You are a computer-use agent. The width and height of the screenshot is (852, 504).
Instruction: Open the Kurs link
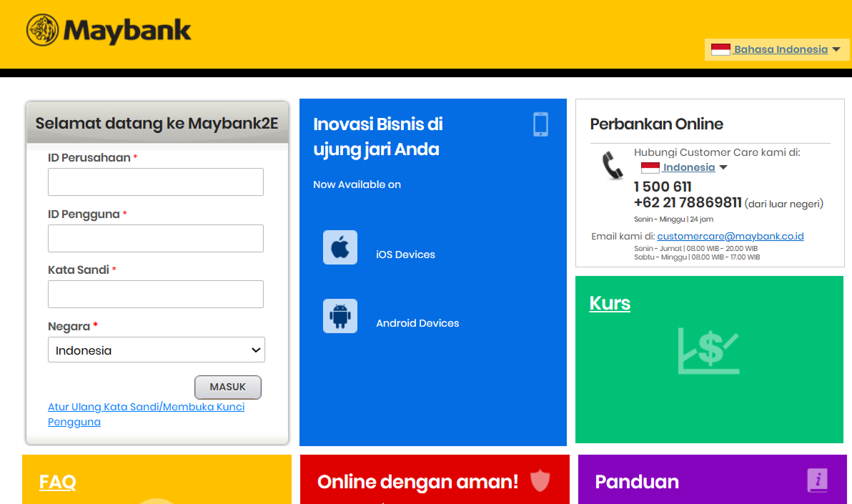coord(610,303)
